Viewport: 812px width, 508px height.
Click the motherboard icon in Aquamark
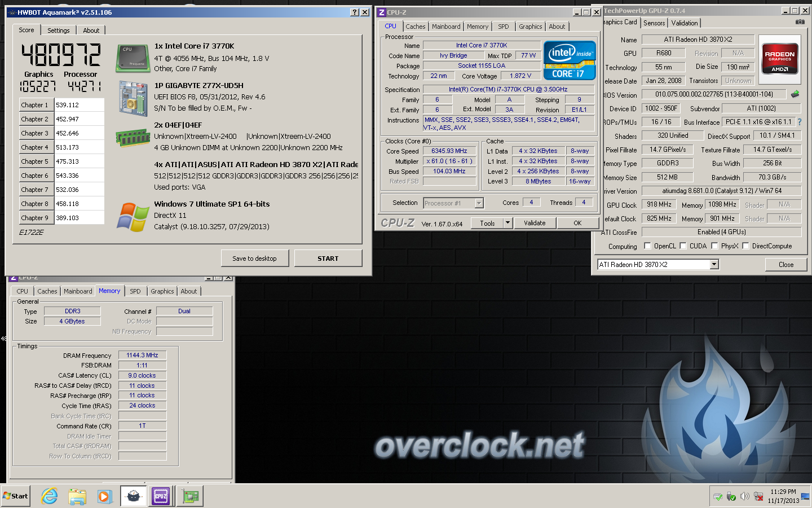tap(133, 99)
